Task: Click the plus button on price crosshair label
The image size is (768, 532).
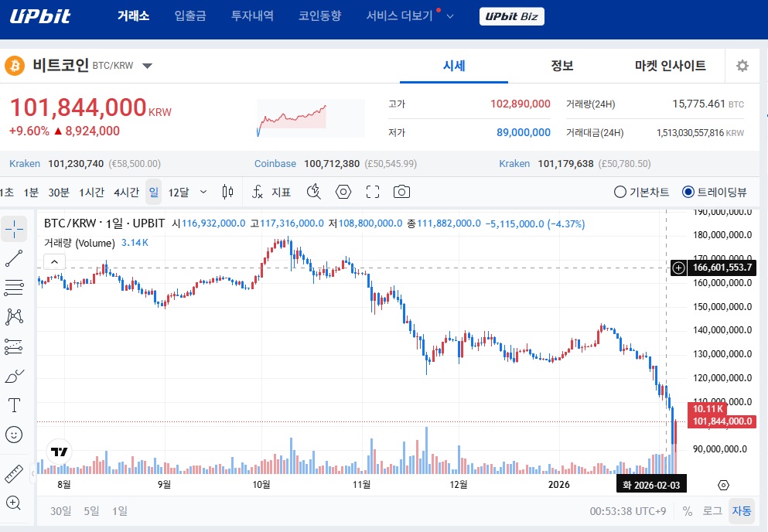Action: coord(678,268)
